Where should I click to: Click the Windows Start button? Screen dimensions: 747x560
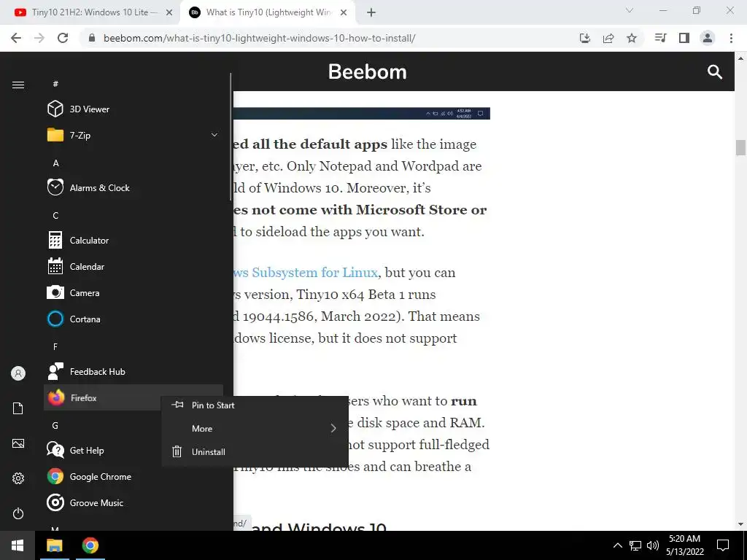click(18, 545)
